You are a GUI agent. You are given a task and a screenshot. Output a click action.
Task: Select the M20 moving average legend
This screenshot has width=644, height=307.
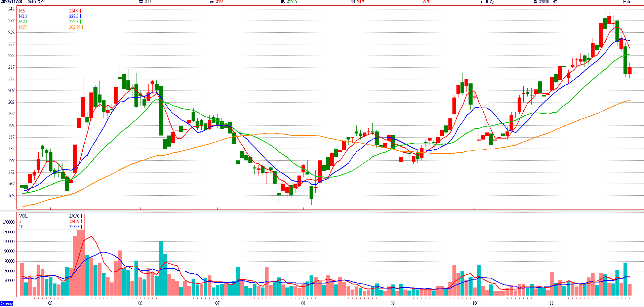23,22
